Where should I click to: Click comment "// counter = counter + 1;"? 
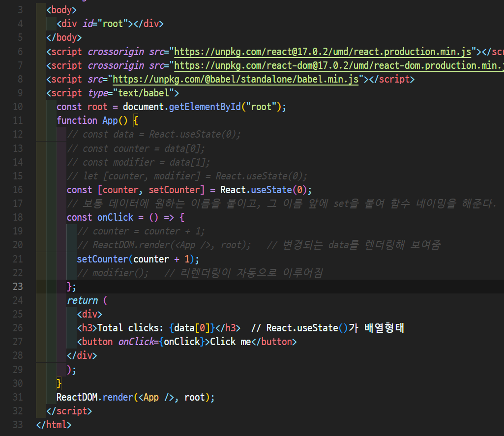point(141,232)
